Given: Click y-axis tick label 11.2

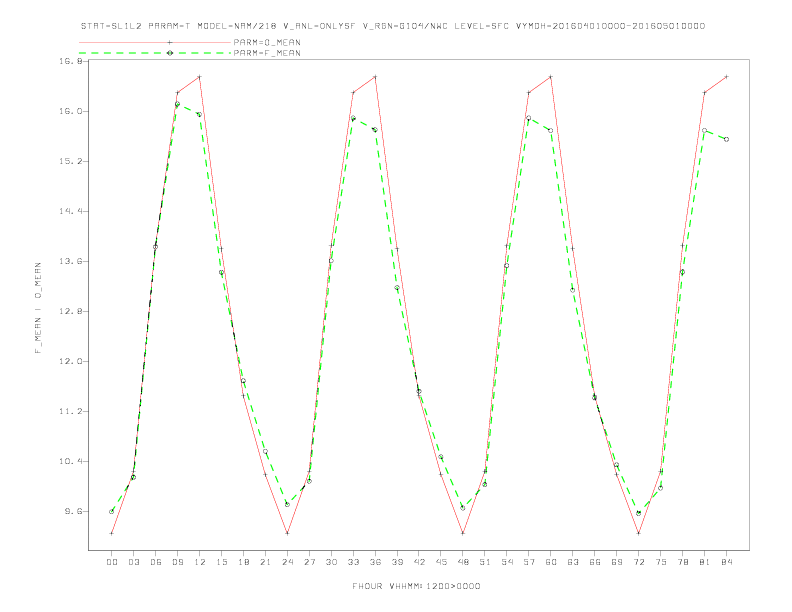Looking at the screenshot, I should coord(71,411).
